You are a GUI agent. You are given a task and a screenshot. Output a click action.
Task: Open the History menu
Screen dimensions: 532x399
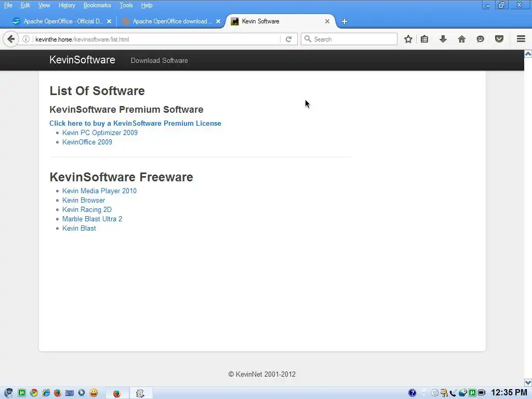coord(67,5)
